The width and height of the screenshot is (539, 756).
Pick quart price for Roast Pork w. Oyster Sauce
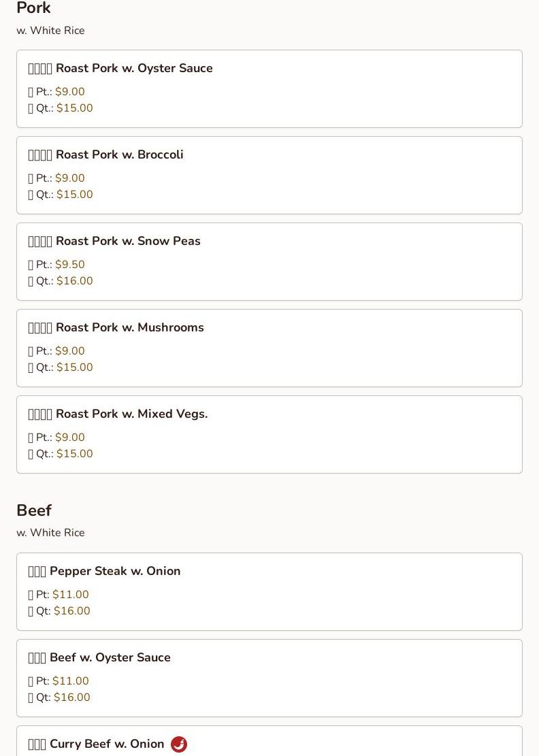point(75,108)
